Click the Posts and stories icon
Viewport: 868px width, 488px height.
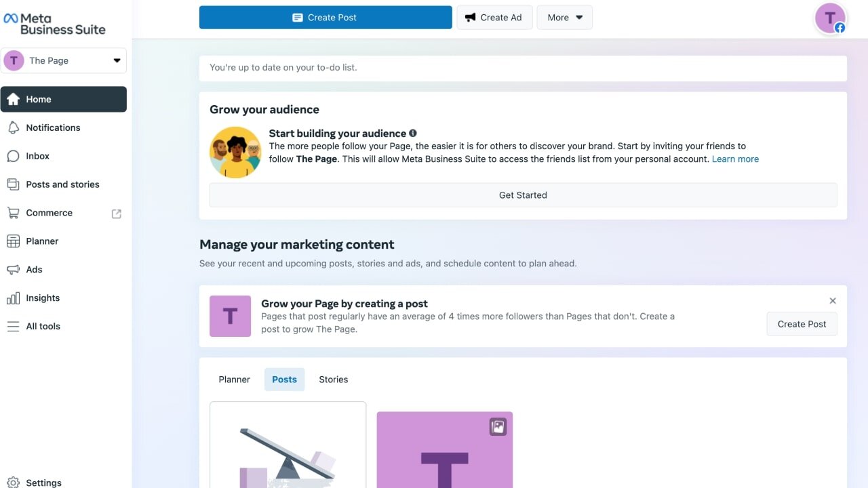pos(13,184)
